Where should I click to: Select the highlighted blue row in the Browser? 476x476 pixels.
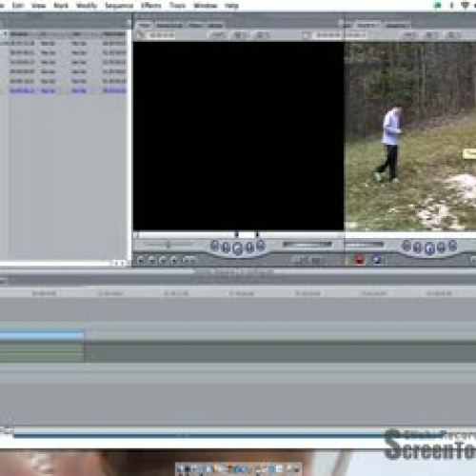64,91
